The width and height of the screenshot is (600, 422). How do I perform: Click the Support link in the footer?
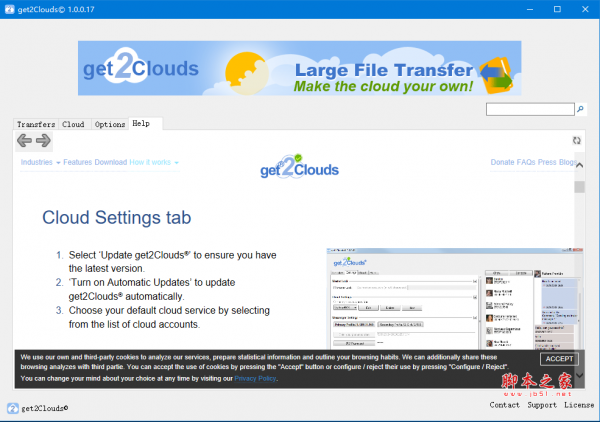[542, 405]
